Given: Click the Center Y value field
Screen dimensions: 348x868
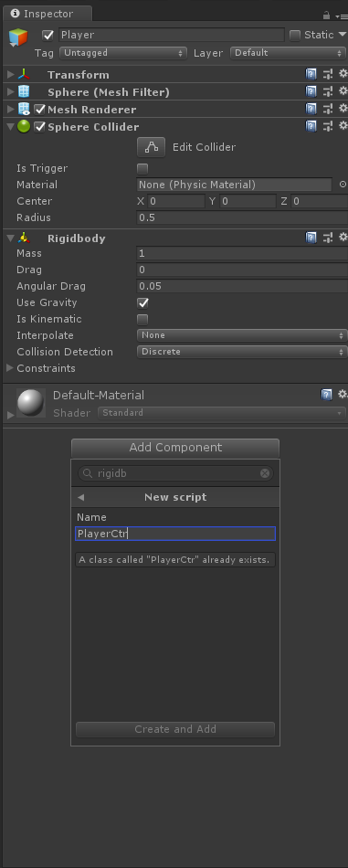Looking at the screenshot, I should coord(248,201).
